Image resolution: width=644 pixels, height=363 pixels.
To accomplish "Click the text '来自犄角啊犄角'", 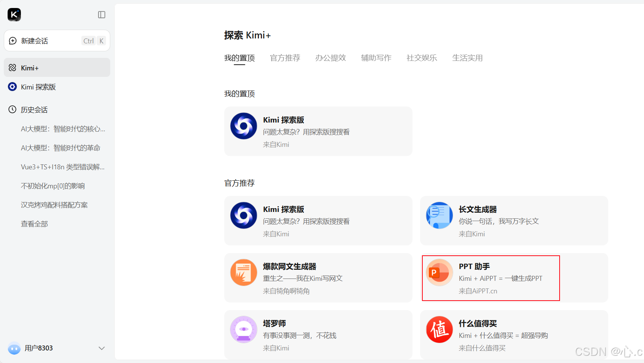I will [x=286, y=291].
